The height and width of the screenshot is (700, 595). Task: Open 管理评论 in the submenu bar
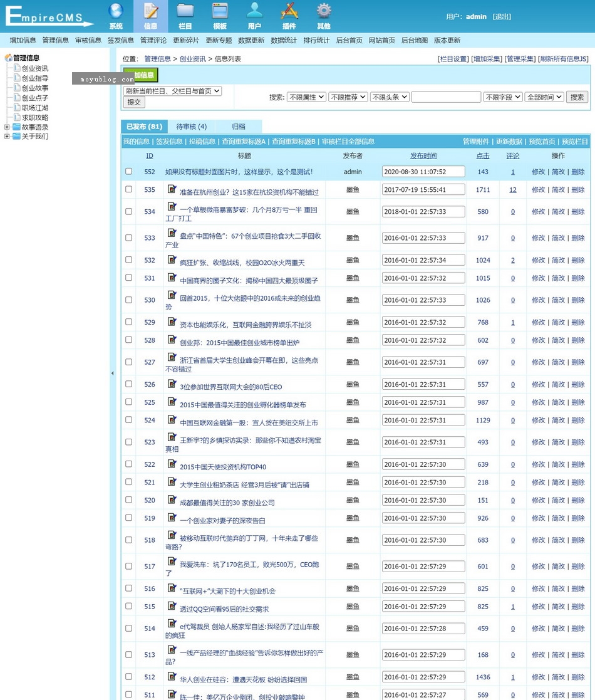153,40
